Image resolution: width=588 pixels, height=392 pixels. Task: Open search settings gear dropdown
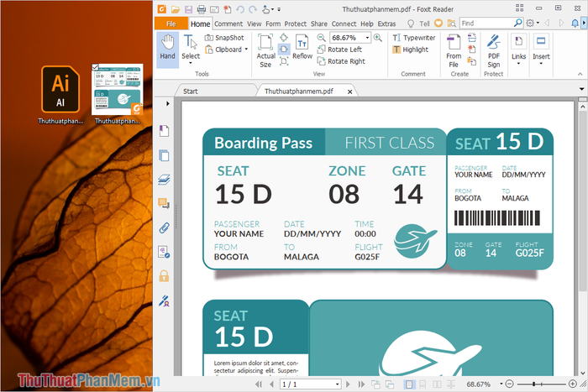(x=532, y=24)
